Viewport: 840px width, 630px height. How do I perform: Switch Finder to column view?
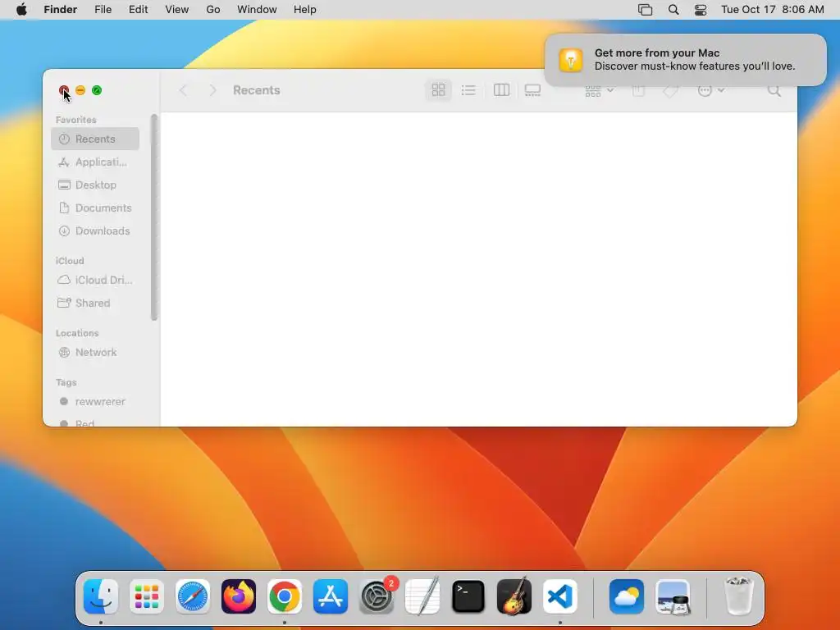(x=501, y=90)
